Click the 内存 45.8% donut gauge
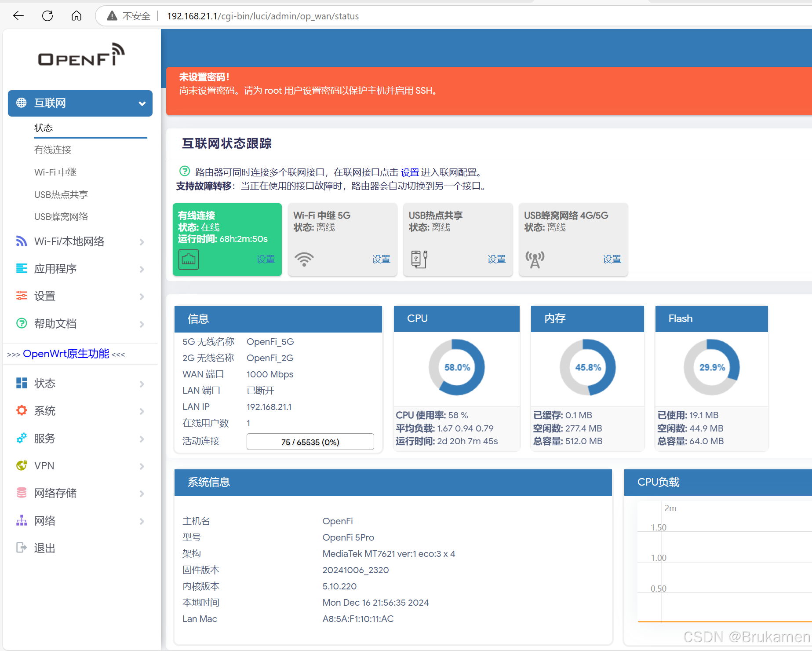The height and width of the screenshot is (651, 812). [588, 367]
